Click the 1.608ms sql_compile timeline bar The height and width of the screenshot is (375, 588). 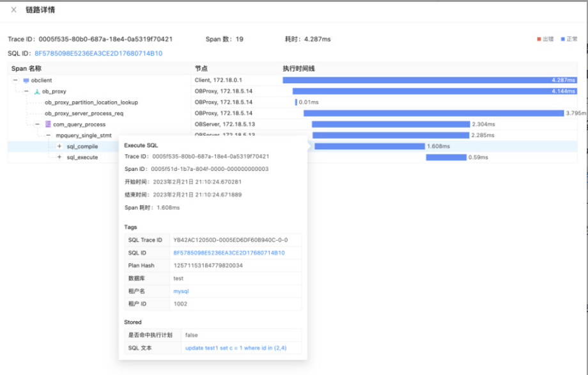[370, 147]
